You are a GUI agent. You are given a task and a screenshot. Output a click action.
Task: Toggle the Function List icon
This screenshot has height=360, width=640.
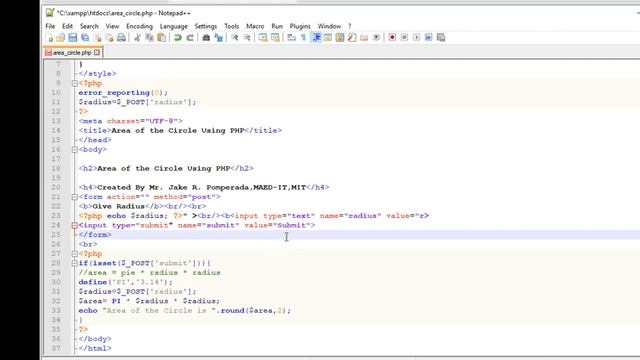pos(352,38)
